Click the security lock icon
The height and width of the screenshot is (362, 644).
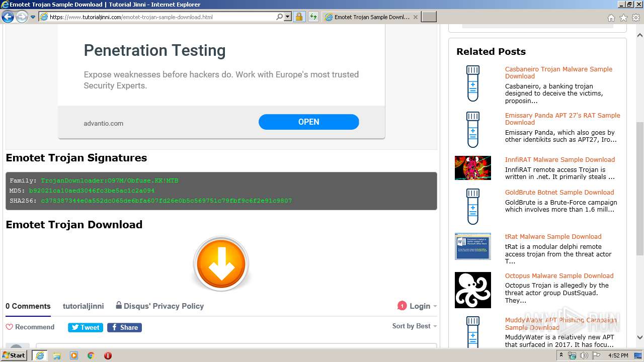pyautogui.click(x=299, y=17)
